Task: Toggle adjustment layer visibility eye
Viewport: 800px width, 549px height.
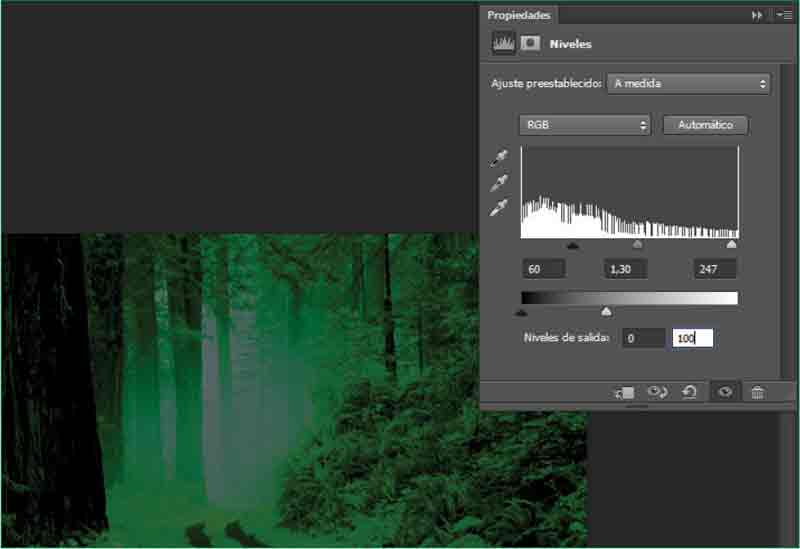Action: pos(725,393)
